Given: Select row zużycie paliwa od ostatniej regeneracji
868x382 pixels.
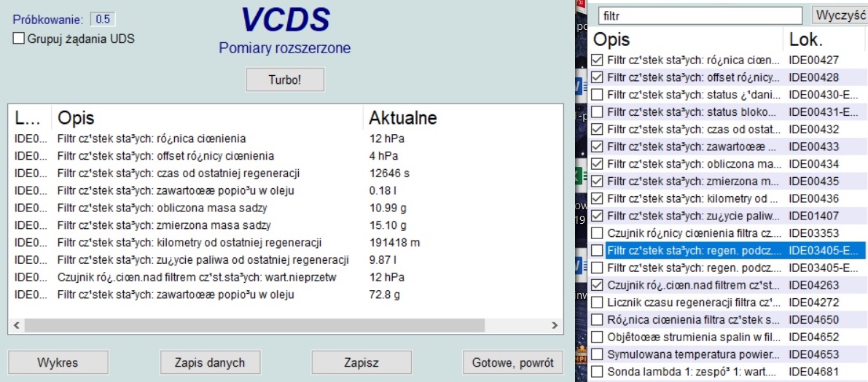Looking at the screenshot, I should coord(285,260).
